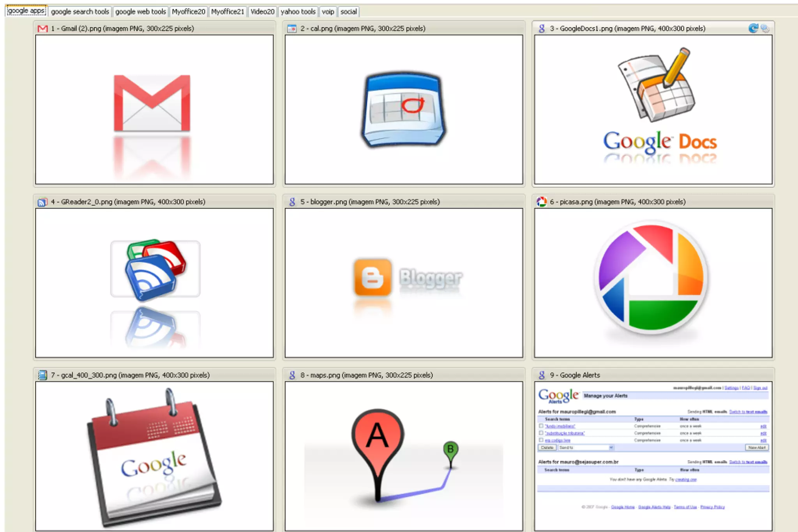Click the Delete button in Google Alerts
798x532 pixels.
coord(547,447)
